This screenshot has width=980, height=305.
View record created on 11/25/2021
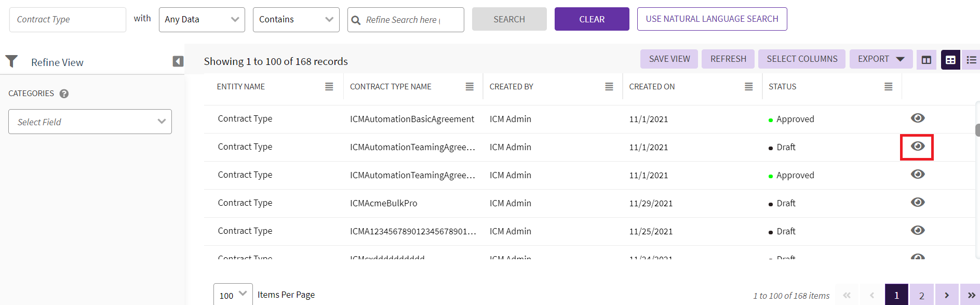point(917,230)
